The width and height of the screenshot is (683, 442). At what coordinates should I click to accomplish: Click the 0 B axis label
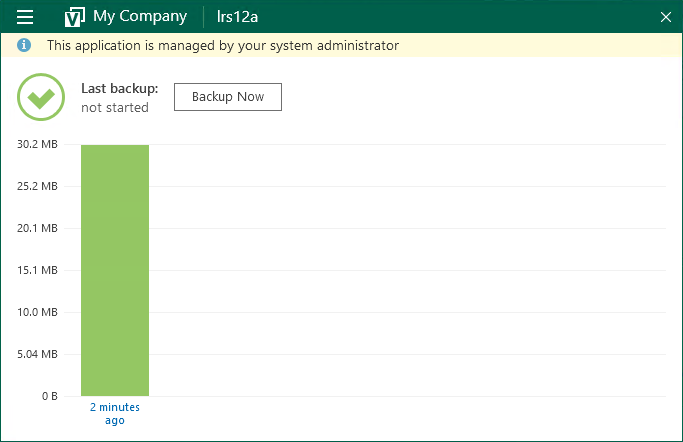pos(49,396)
